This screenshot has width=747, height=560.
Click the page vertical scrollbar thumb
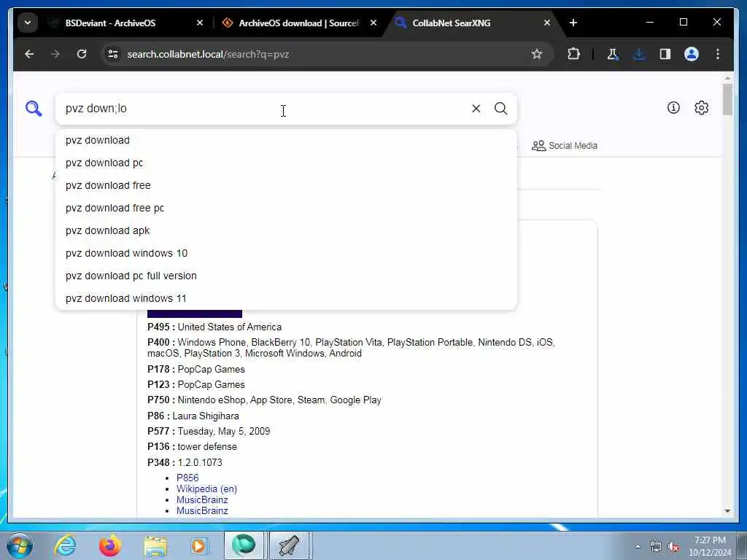727,99
